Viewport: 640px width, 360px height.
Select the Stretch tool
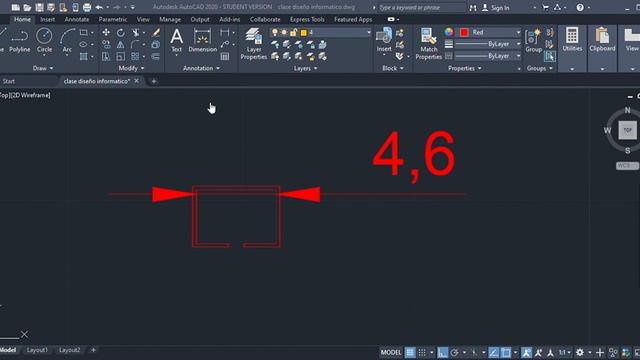(x=106, y=56)
